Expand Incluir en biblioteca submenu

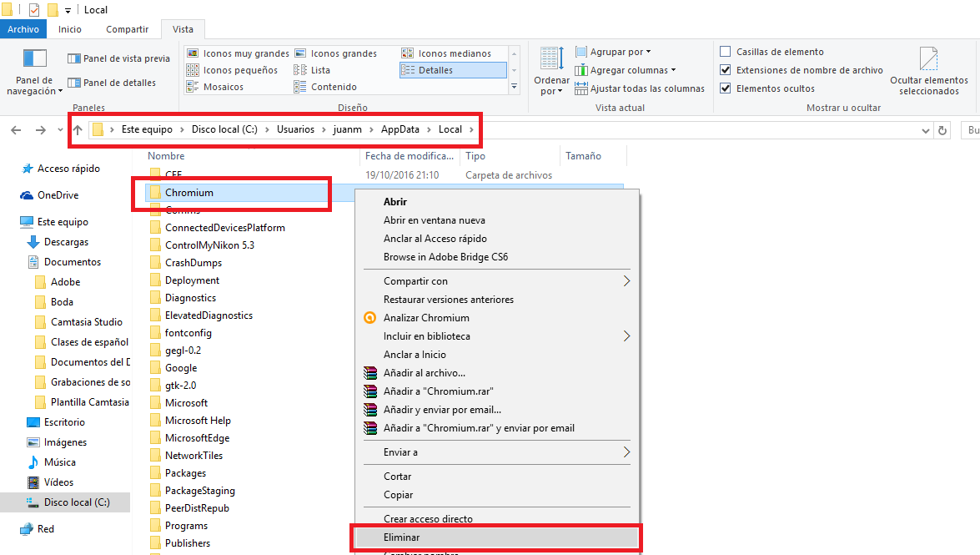click(x=497, y=336)
